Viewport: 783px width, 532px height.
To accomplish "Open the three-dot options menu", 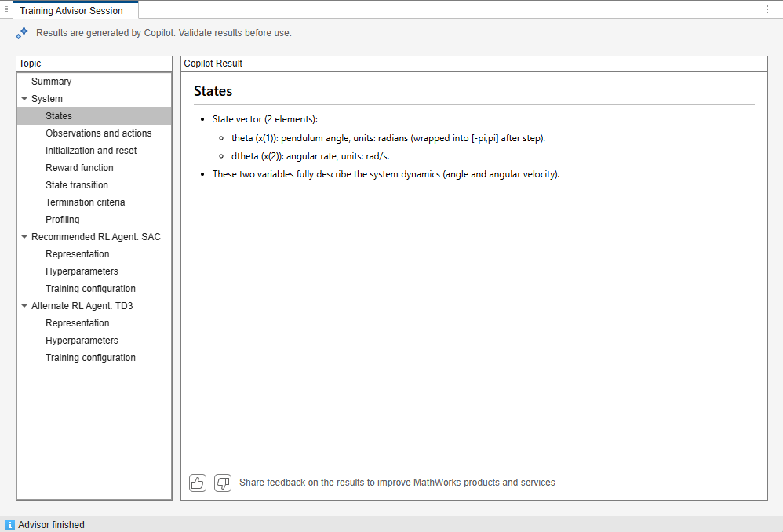I will [767, 9].
